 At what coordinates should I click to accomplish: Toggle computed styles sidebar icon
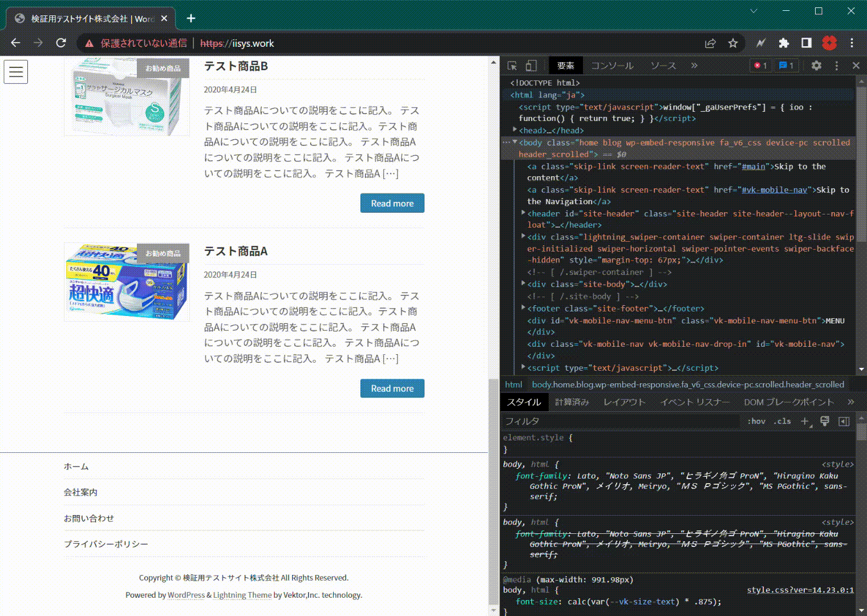coord(844,422)
